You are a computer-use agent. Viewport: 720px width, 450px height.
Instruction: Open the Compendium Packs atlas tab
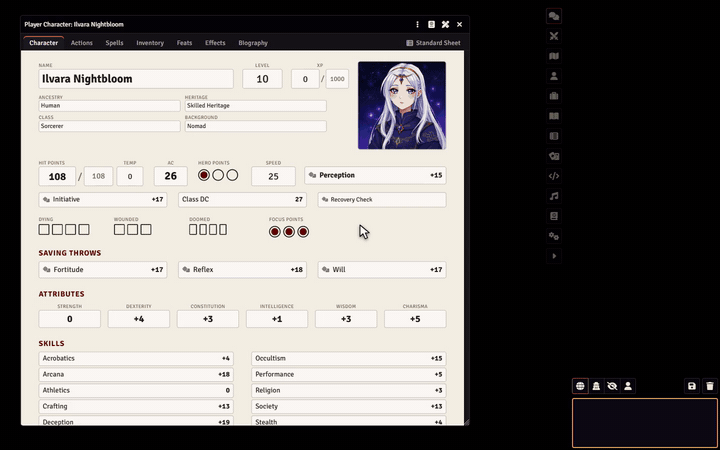coord(554,216)
